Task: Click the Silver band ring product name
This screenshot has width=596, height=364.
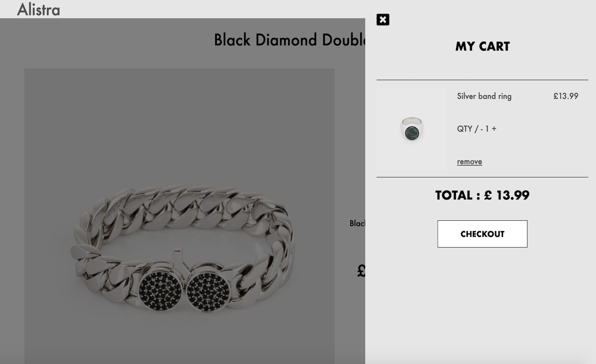Action: point(484,96)
